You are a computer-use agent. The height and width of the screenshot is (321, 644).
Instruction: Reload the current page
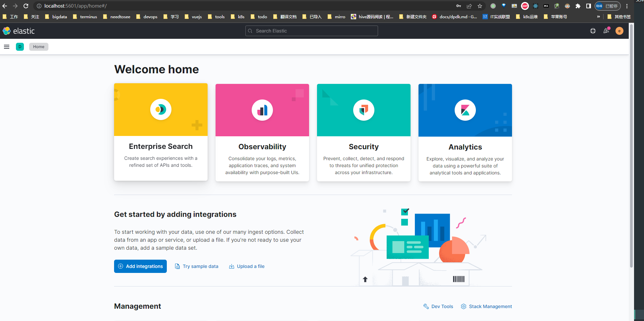tap(26, 6)
